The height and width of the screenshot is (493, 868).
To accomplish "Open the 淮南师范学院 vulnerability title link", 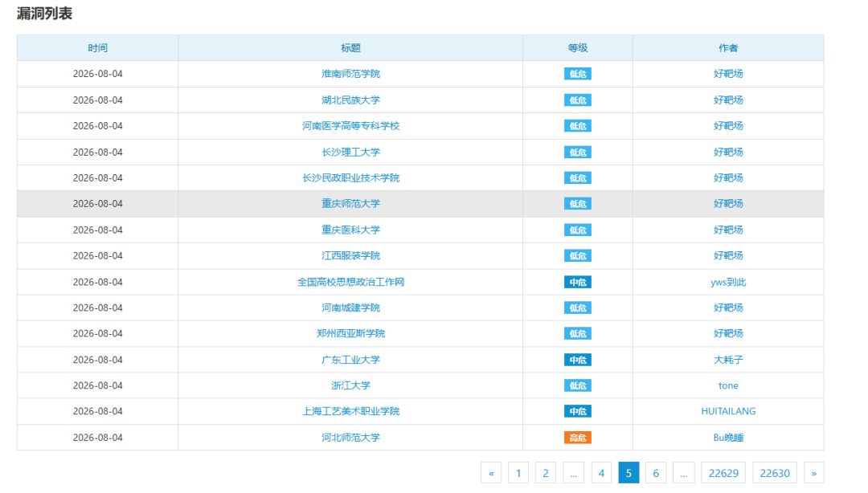I will [350, 74].
